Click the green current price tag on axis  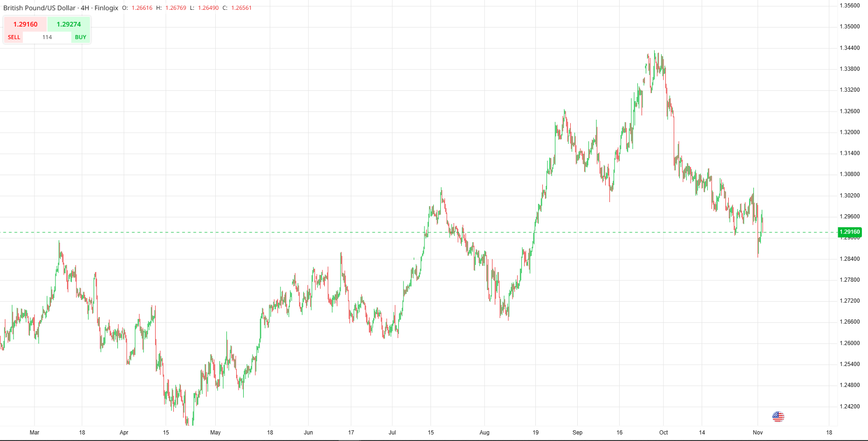tap(850, 232)
